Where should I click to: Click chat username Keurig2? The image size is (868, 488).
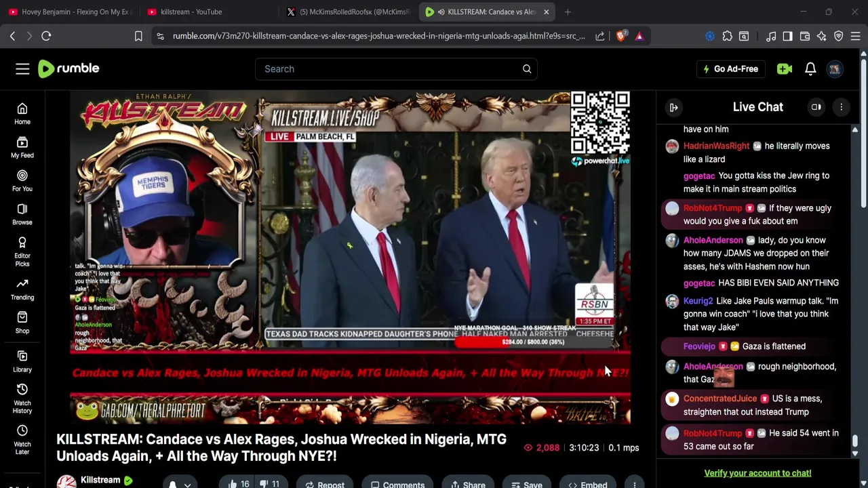coord(698,301)
